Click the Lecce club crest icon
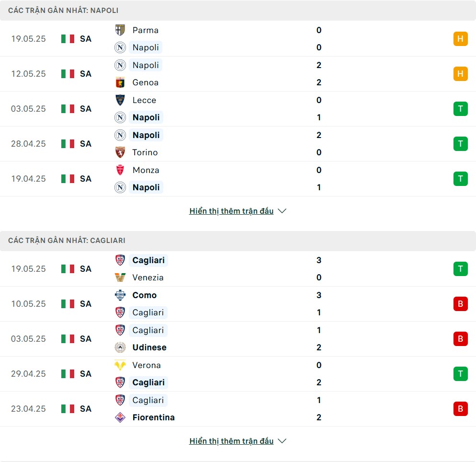This screenshot has height=462, width=476. [120, 100]
